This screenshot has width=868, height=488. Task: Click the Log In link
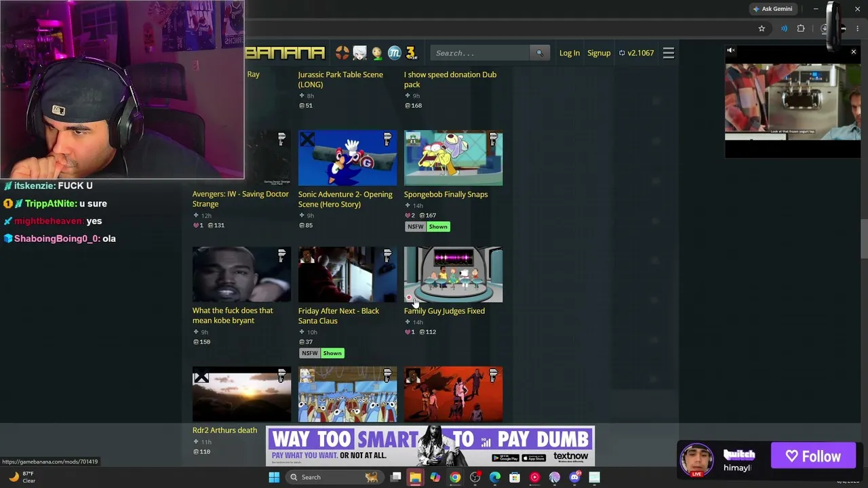click(570, 53)
